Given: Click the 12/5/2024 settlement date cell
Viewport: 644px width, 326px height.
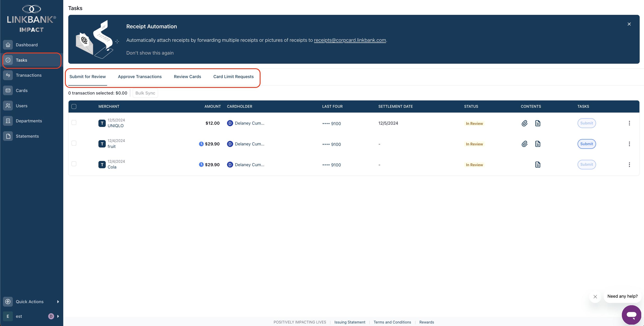Looking at the screenshot, I should click(388, 123).
